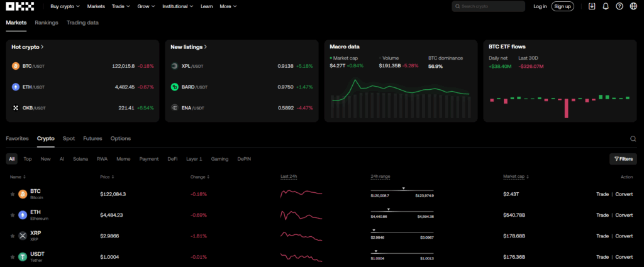Click the XRP coin icon in table
Image resolution: width=644 pixels, height=267 pixels.
pyautogui.click(x=23, y=236)
